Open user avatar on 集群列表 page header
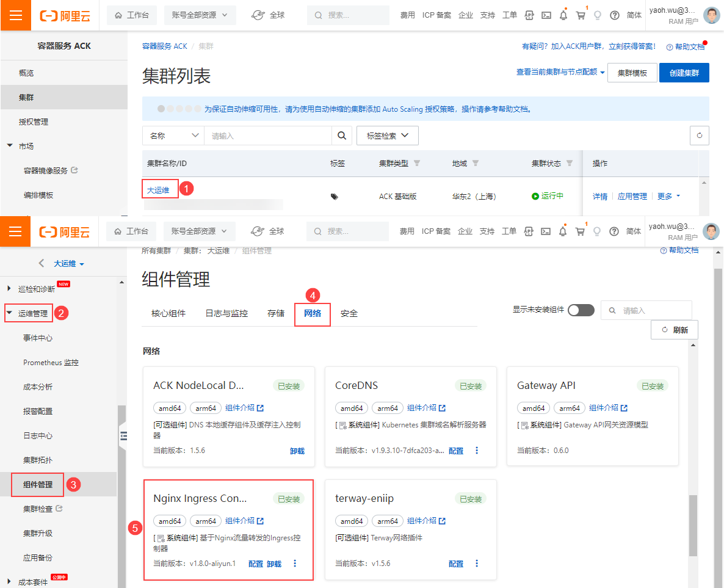 pos(712,15)
